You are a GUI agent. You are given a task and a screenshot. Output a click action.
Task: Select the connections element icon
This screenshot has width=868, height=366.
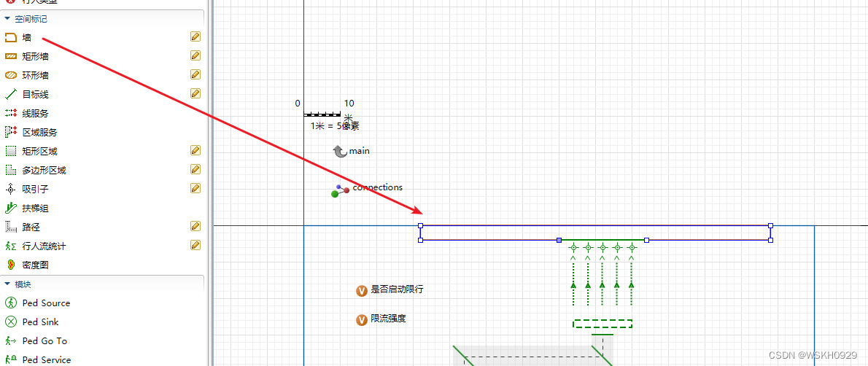point(340,191)
